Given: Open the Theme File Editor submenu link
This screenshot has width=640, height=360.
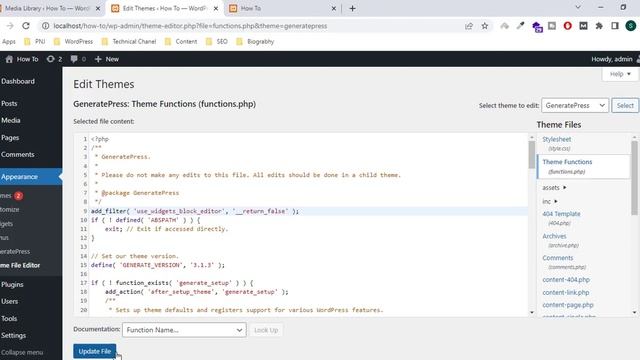Looking at the screenshot, I should tap(20, 265).
